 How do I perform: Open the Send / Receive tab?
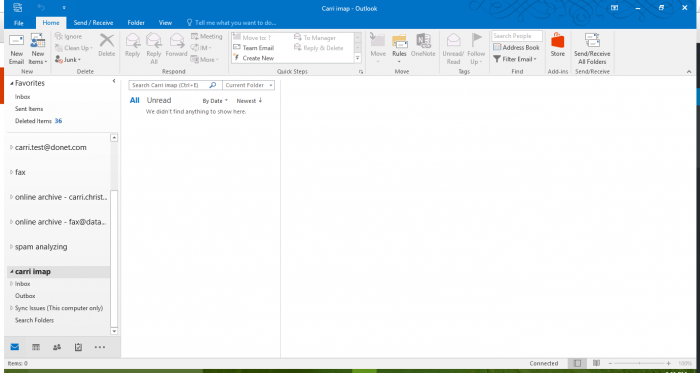tap(93, 23)
